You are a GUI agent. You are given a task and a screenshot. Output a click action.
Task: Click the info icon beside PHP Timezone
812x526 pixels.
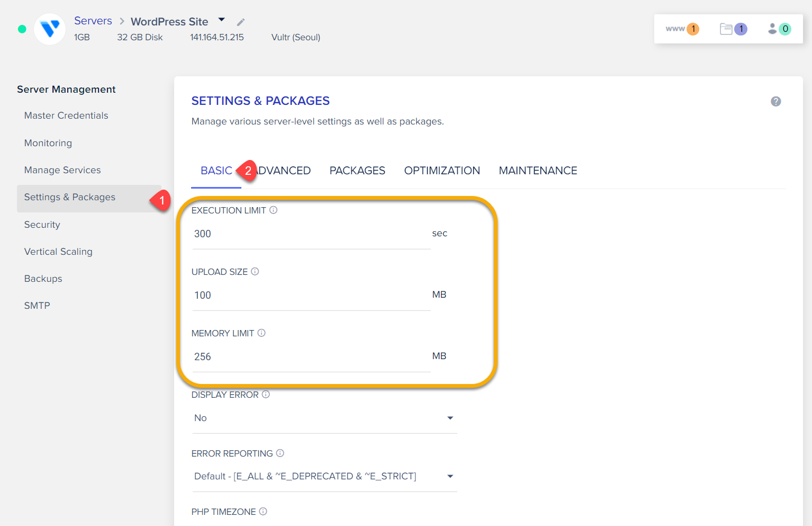263,511
